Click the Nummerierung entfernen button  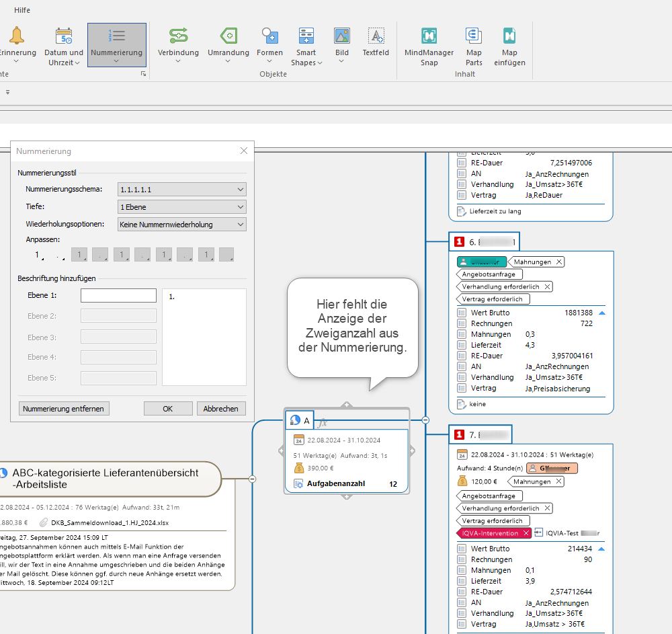(x=64, y=409)
